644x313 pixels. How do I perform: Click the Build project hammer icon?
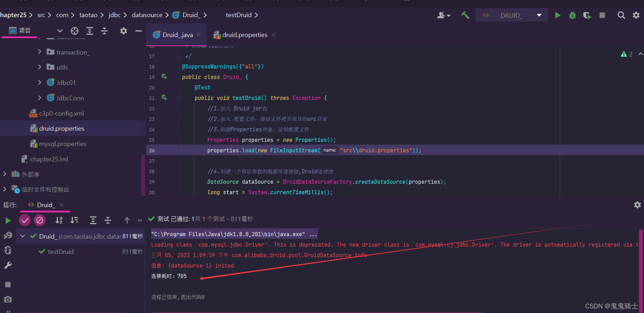(465, 15)
